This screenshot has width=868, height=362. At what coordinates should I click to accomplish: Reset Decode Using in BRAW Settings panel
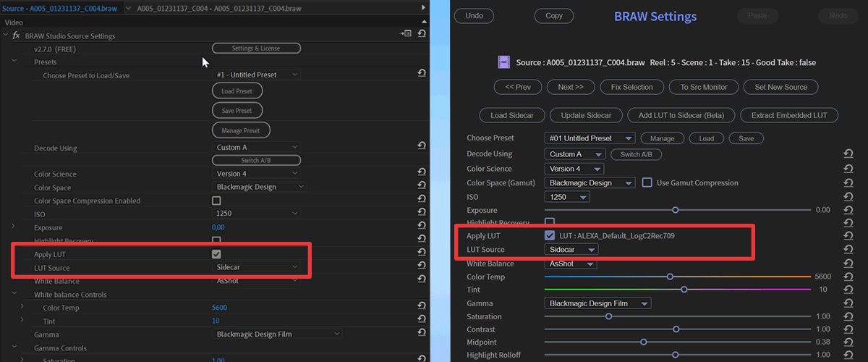[x=848, y=153]
